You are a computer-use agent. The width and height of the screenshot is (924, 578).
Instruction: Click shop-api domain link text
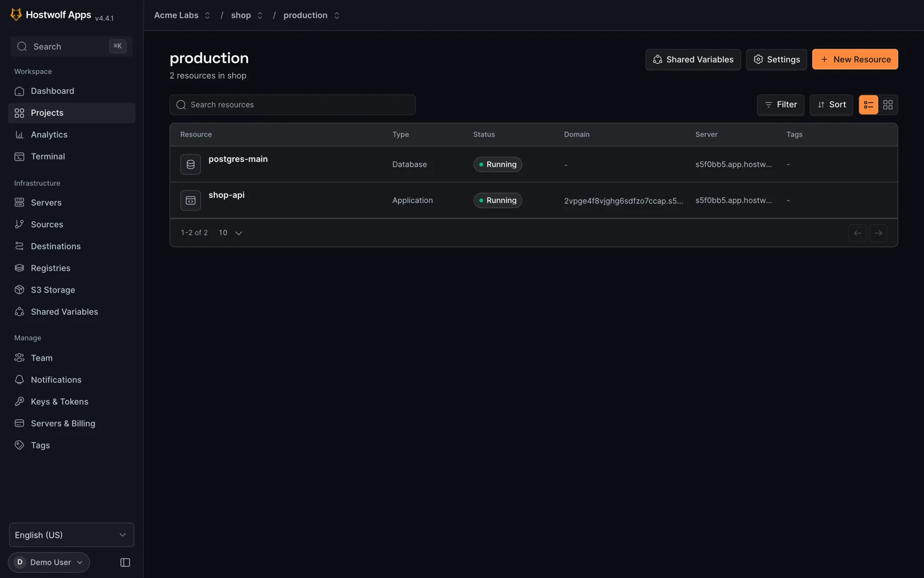624,201
